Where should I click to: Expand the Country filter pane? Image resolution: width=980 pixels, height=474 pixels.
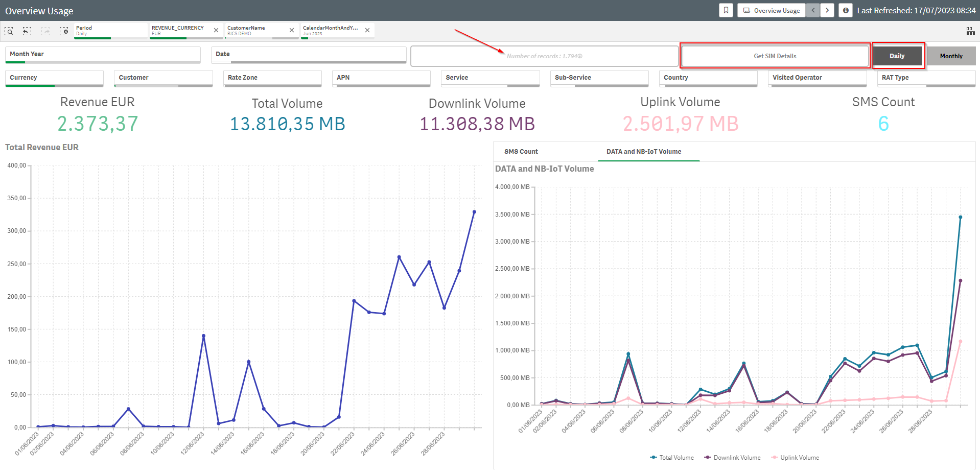pos(708,78)
